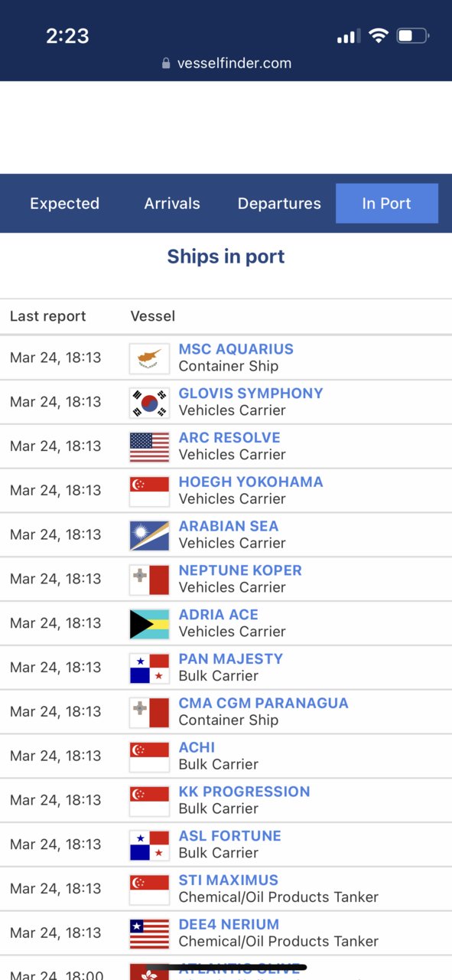This screenshot has width=452, height=980.
Task: Click the Bahamas flag beside ADRIA ACE
Action: pos(149,624)
